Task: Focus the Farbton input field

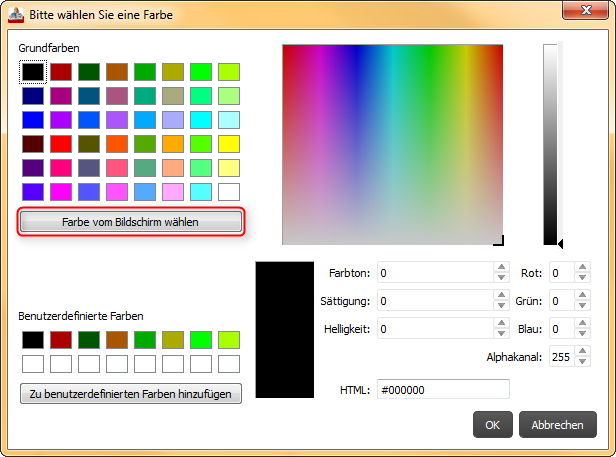Action: click(x=435, y=272)
